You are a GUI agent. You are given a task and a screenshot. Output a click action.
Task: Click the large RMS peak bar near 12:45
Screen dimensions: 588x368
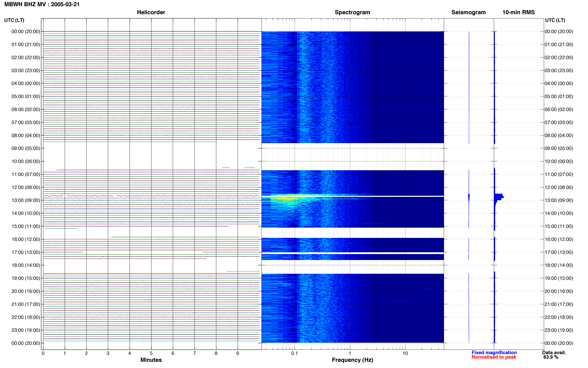tap(498, 197)
